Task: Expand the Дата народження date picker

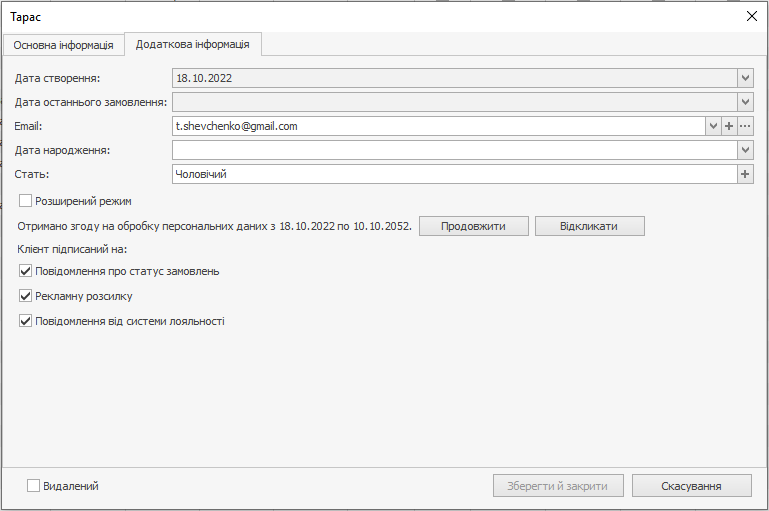Action: 745,150
